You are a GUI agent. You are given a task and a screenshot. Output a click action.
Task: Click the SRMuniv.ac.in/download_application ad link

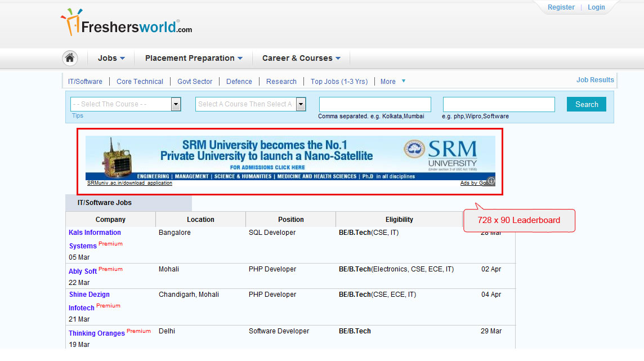[x=130, y=183]
